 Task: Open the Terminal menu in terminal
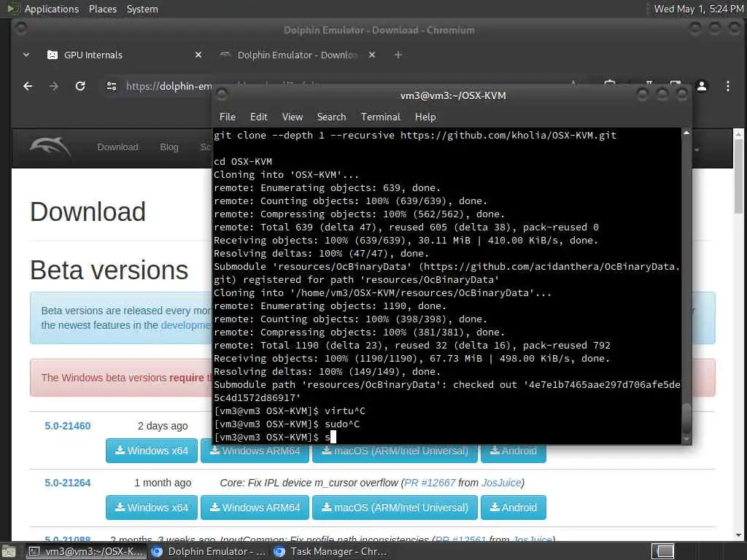pyautogui.click(x=381, y=117)
